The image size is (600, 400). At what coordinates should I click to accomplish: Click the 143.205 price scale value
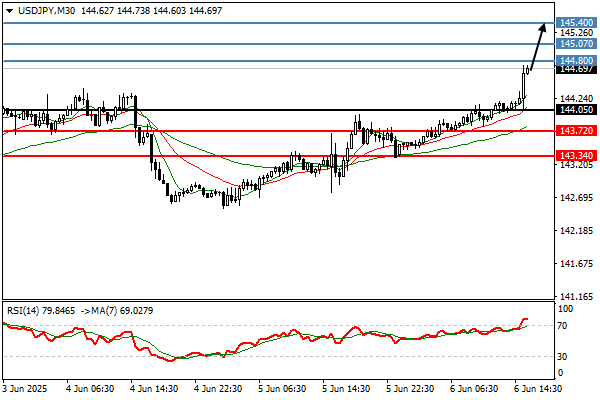576,165
